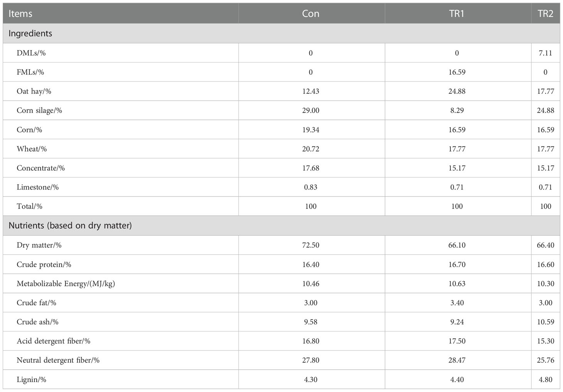Viewport: 563px width, 392px height.
Task: Click the TR1 column header
Action: pyautogui.click(x=457, y=13)
